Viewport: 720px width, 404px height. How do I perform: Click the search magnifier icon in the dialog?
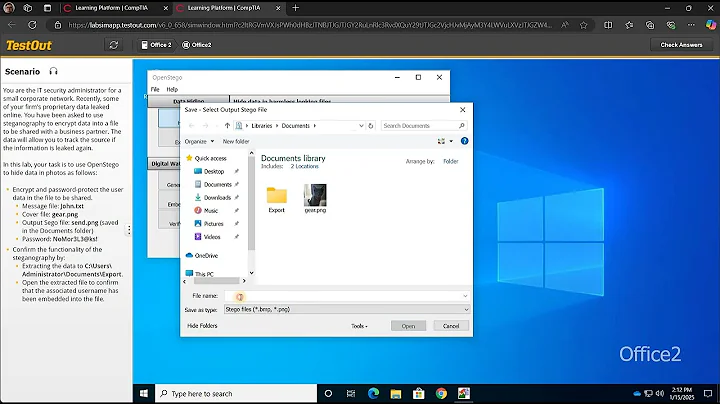click(462, 125)
